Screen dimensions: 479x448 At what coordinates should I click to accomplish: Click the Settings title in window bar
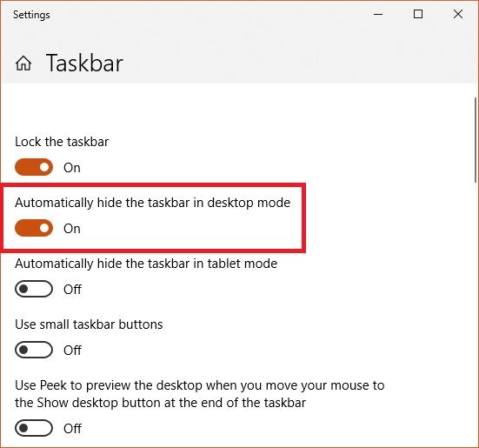coord(31,15)
